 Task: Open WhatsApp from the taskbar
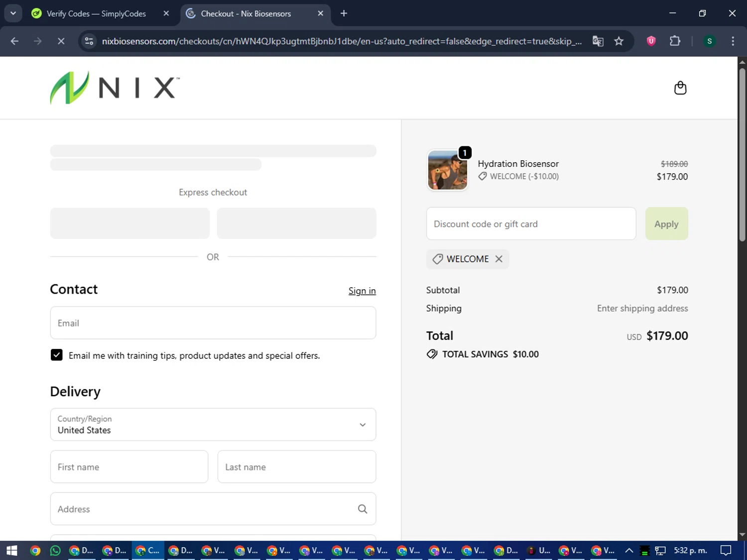point(55,551)
